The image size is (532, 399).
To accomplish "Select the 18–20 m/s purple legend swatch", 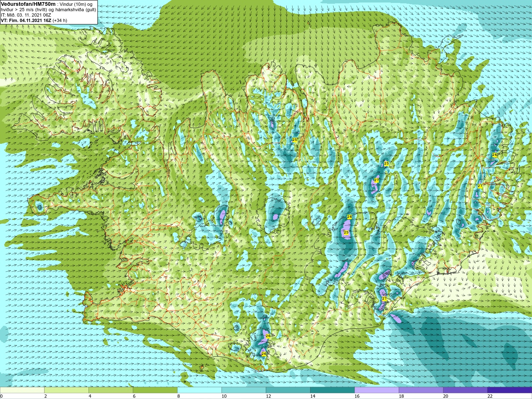I will [421, 390].
